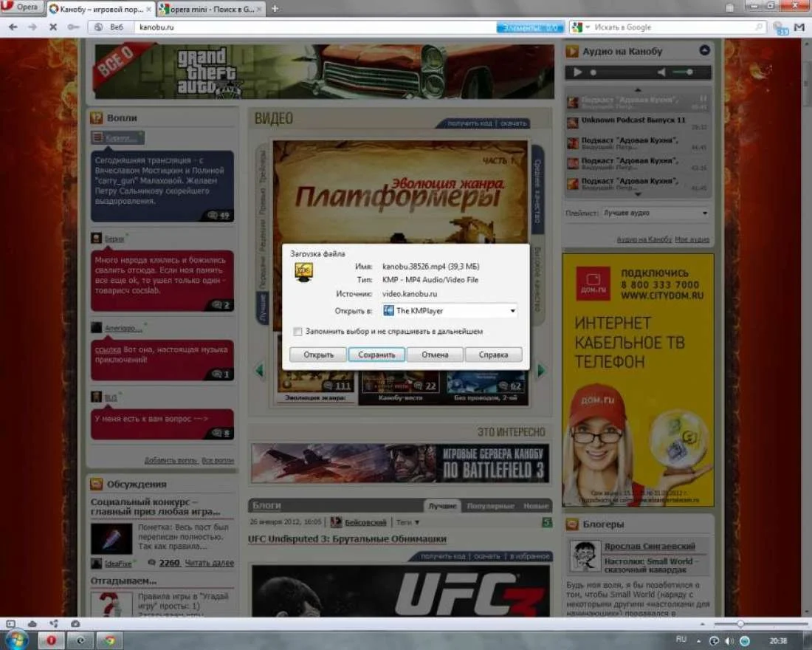Switch to the opera mini Google search tab
Viewport: 812px width, 650px height.
[211, 10]
